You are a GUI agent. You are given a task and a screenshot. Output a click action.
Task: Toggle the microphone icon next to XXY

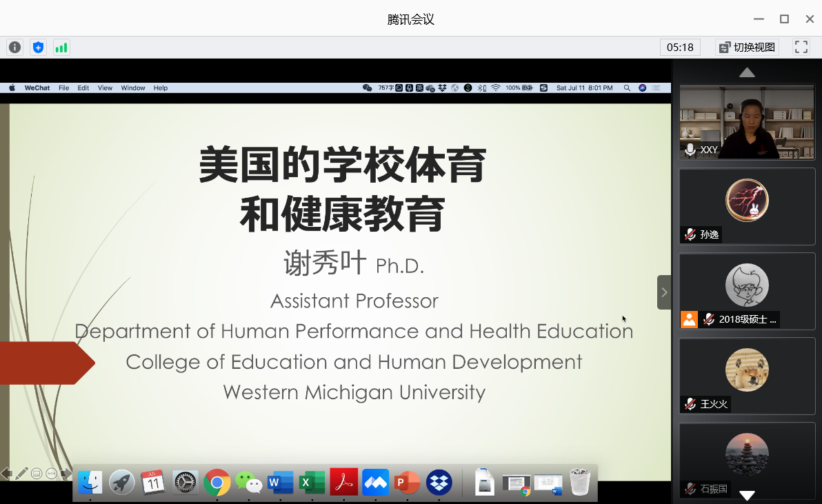pos(690,150)
